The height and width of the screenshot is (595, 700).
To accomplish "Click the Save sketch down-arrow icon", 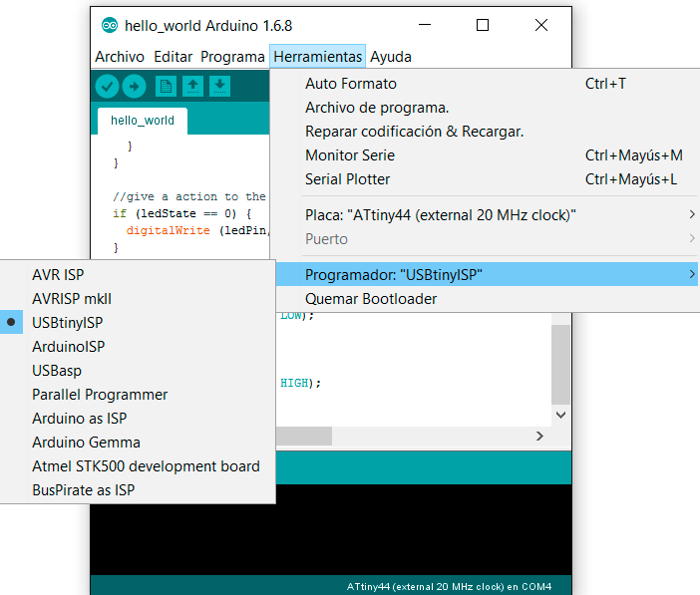I will tap(219, 86).
